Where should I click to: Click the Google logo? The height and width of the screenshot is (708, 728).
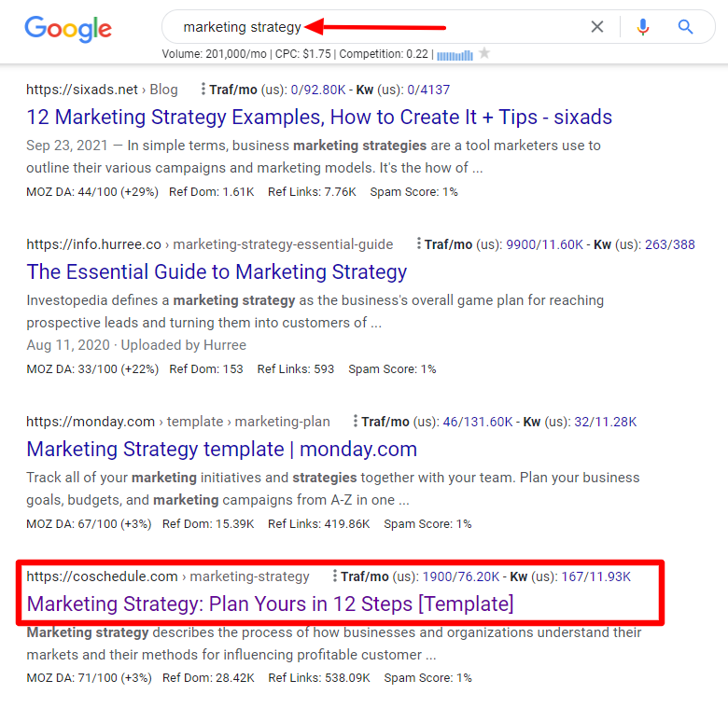[x=68, y=29]
